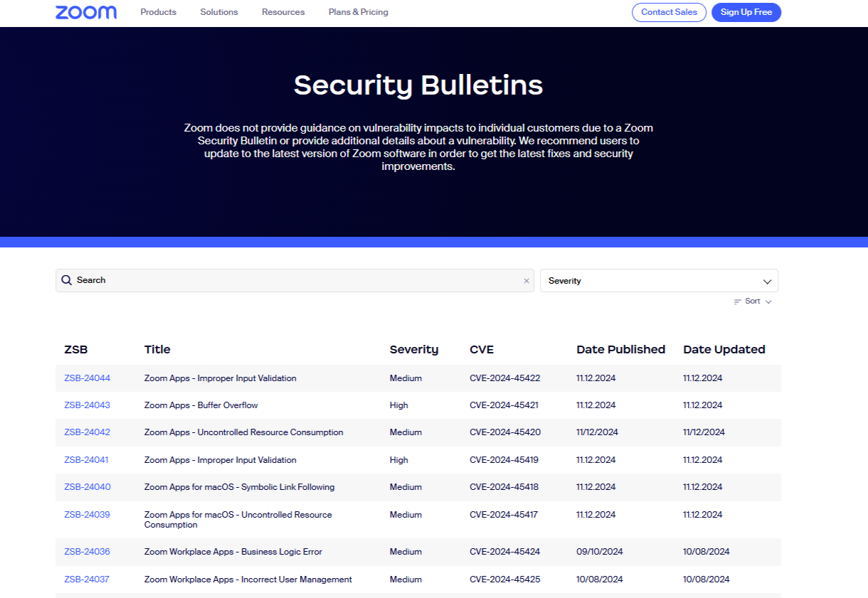
Task: Select title Zoom Workplace Apps - Business Logic Error
Action: [x=233, y=552]
